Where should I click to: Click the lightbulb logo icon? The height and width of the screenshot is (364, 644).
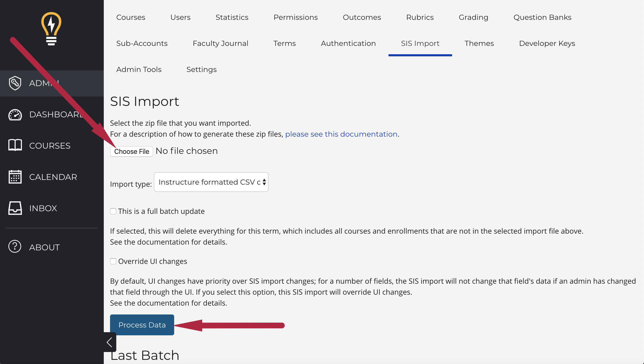pos(51,29)
